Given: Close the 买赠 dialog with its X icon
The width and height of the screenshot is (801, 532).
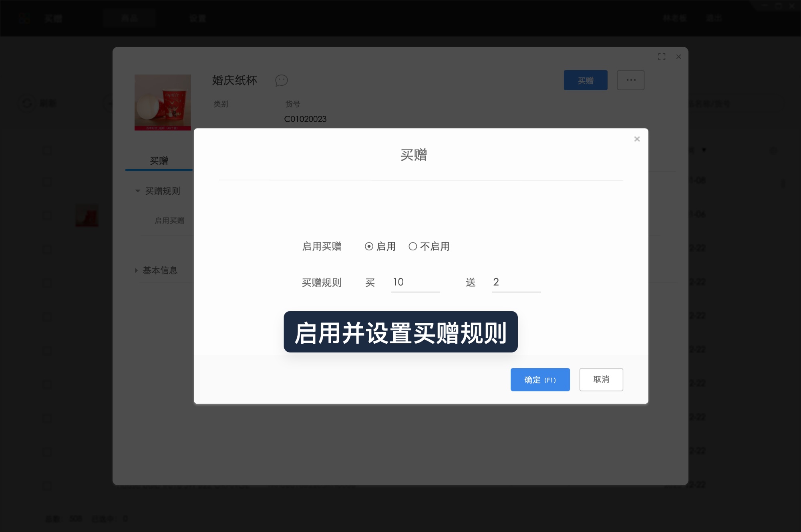Looking at the screenshot, I should 637,139.
